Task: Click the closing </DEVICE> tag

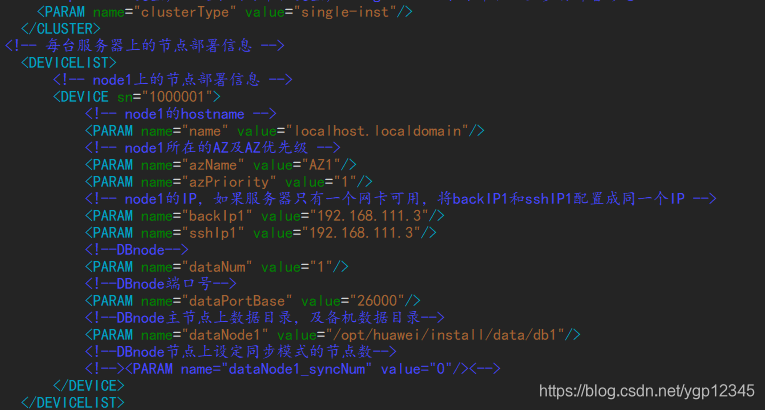Action: [x=89, y=386]
